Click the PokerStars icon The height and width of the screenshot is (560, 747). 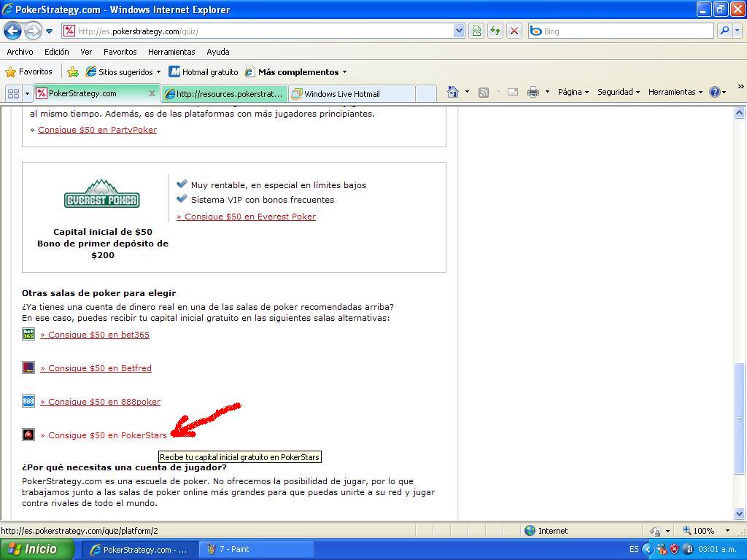pyautogui.click(x=28, y=435)
